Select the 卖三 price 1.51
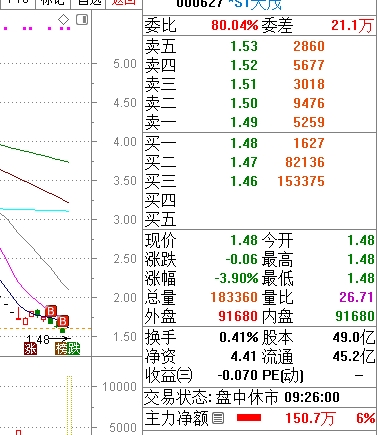The image size is (377, 435). (x=244, y=84)
